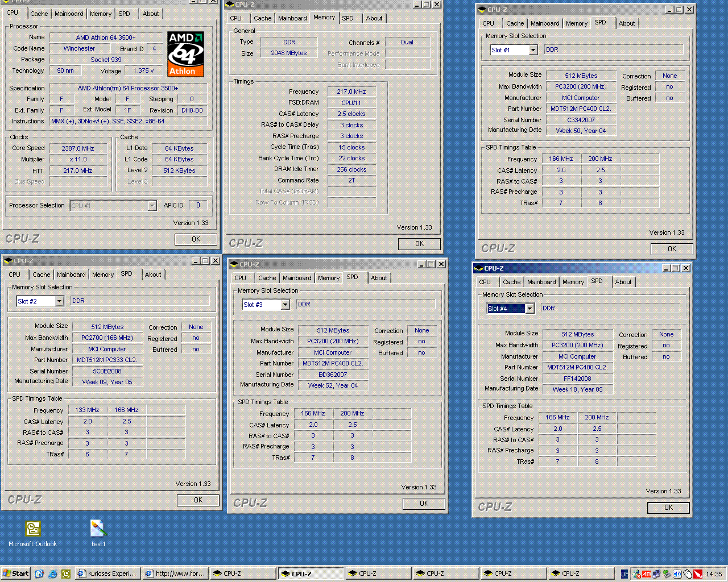The width and height of the screenshot is (728, 582).
Task: Click the memory Frequency value 217.0 MHz
Action: point(351,92)
